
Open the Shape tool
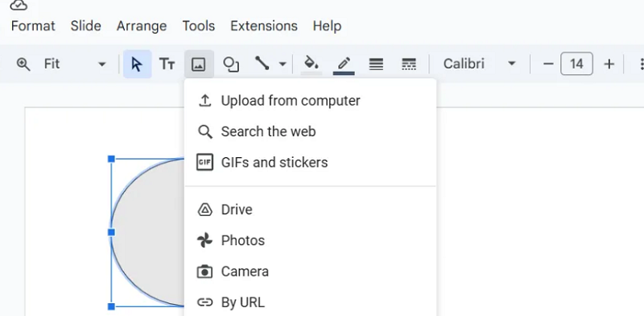[231, 64]
